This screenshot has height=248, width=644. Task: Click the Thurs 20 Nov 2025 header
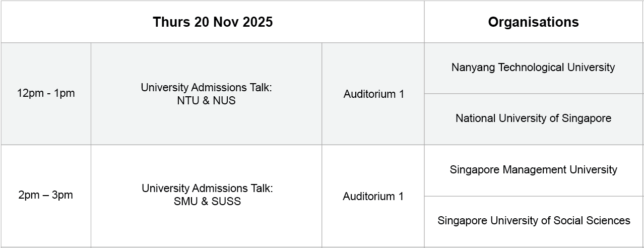pyautogui.click(x=213, y=22)
